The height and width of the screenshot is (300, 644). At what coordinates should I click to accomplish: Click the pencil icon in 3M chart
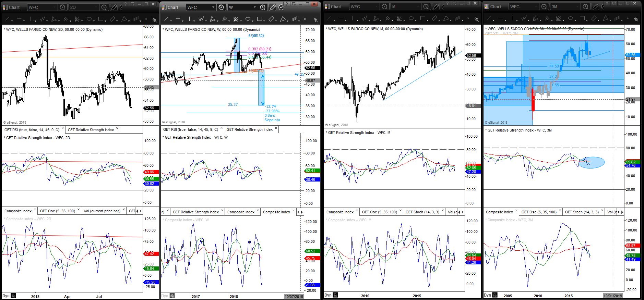(595, 7)
